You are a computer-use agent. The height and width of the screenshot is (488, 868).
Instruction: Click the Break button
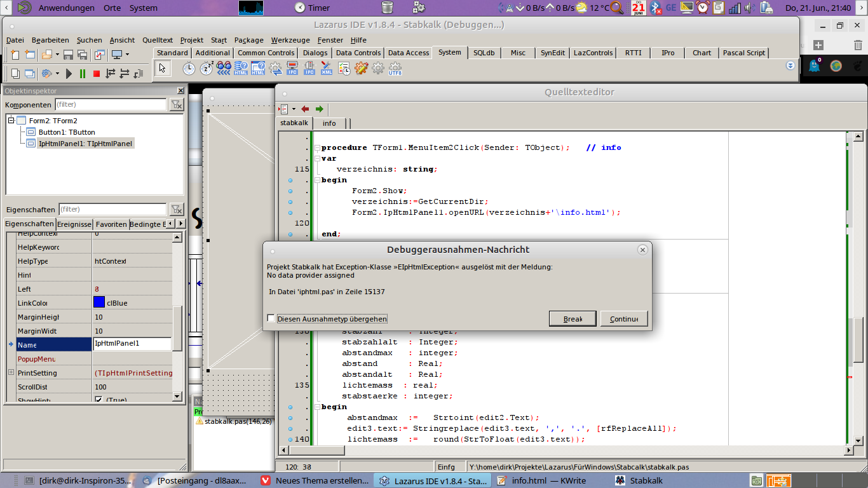click(573, 319)
